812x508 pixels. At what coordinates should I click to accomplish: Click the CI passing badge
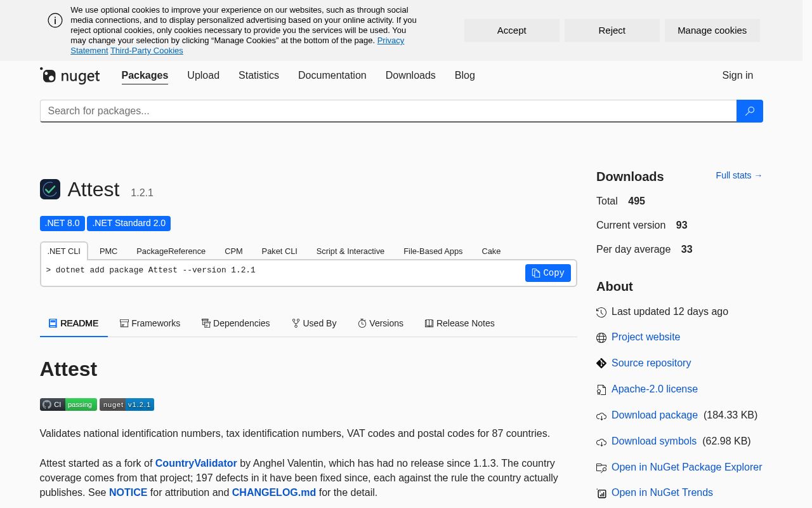[69, 404]
